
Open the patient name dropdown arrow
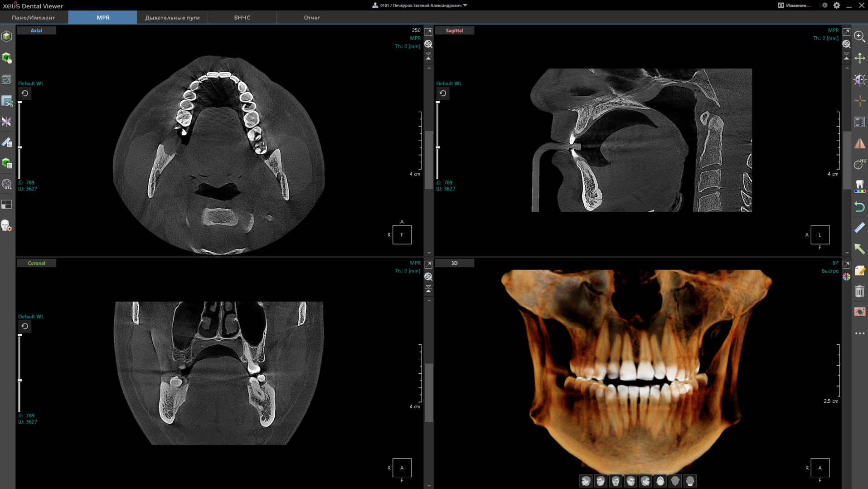465,5
